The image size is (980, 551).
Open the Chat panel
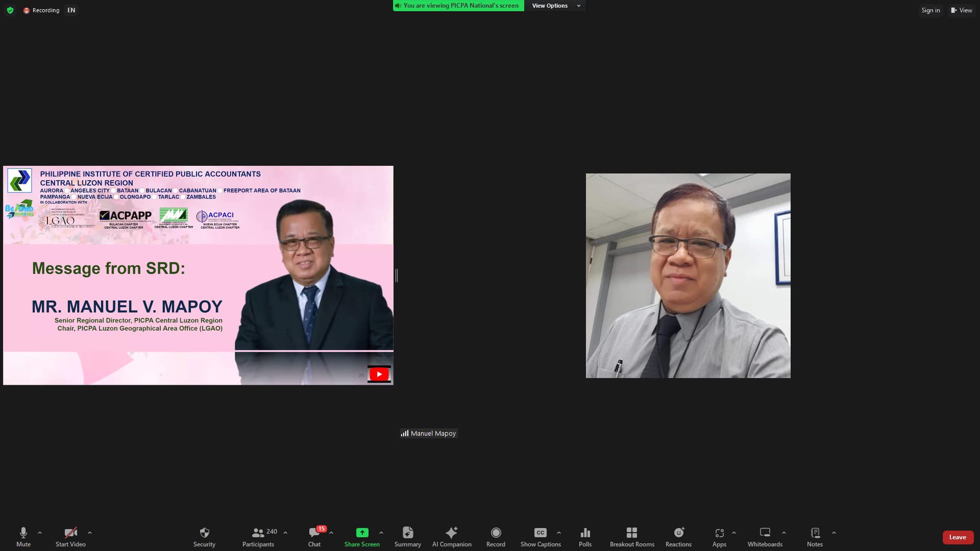point(314,537)
